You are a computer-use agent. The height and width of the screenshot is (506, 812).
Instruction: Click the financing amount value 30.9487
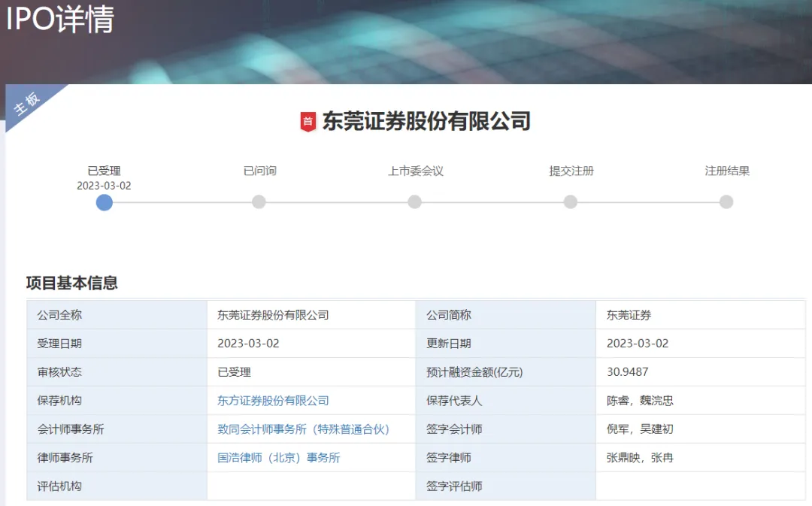coord(628,372)
